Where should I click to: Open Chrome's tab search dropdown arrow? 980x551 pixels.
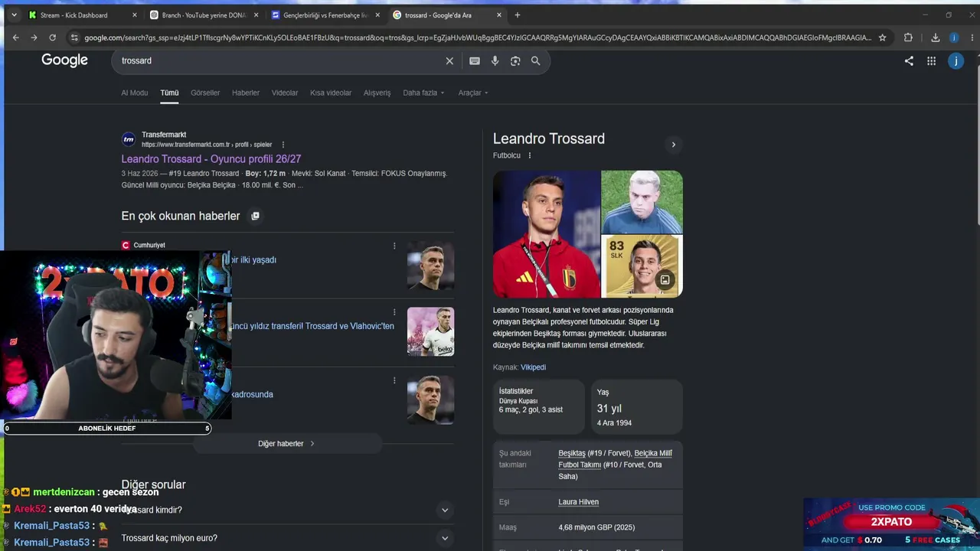coord(14,15)
